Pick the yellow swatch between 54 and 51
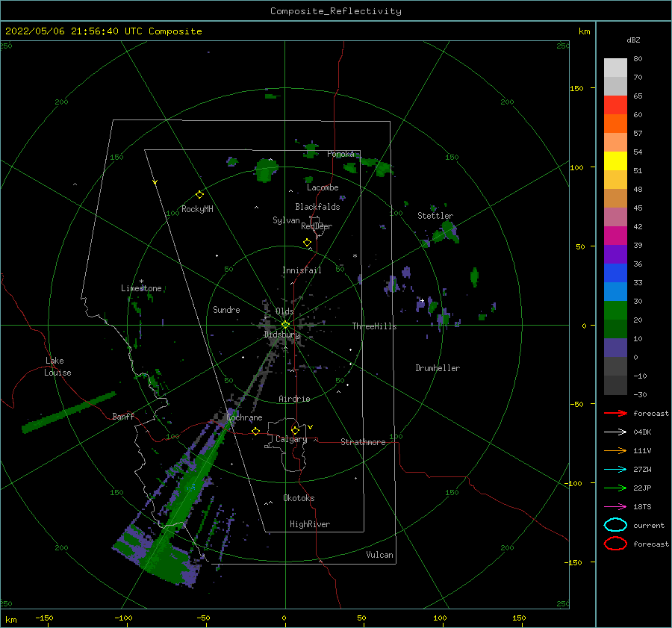 point(615,161)
